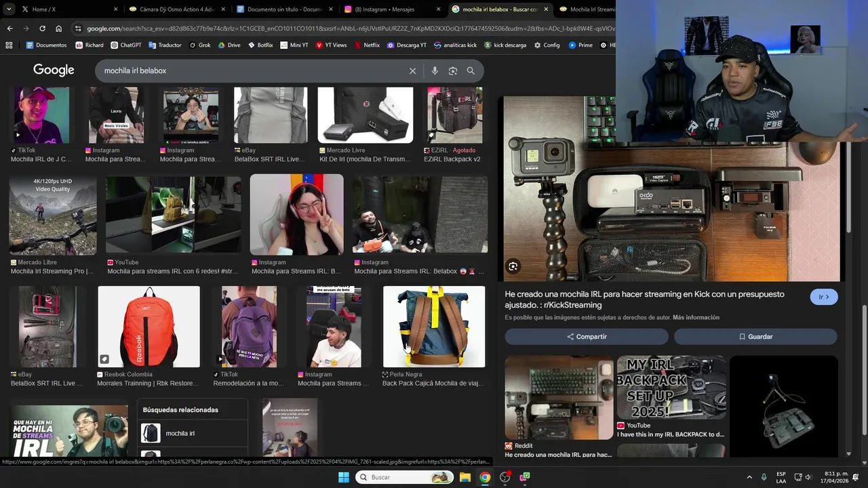The image size is (868, 488).
Task: Open Google Lens image search icon
Action: tap(453, 70)
